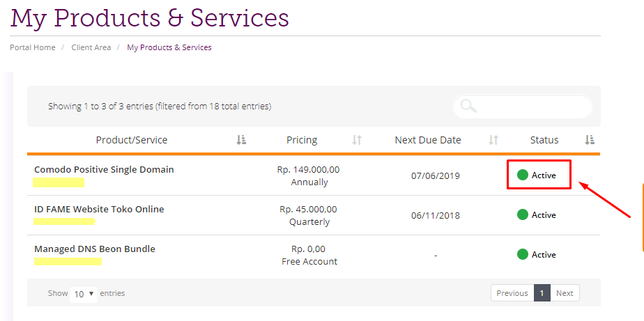Click the Product/Service column header

click(132, 140)
